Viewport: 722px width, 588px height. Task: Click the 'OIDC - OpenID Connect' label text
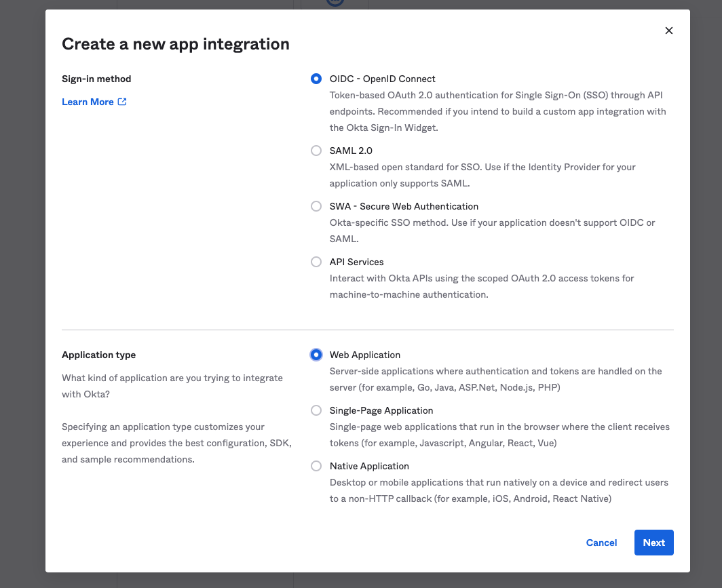click(x=382, y=79)
